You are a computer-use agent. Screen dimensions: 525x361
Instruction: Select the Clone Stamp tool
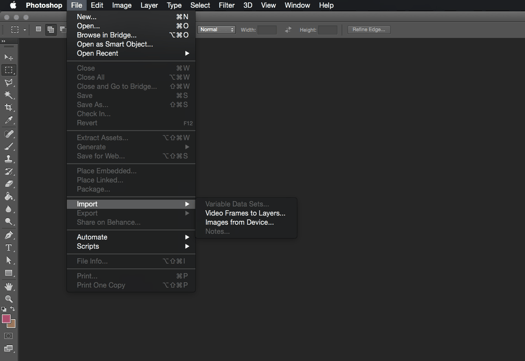pos(8,159)
